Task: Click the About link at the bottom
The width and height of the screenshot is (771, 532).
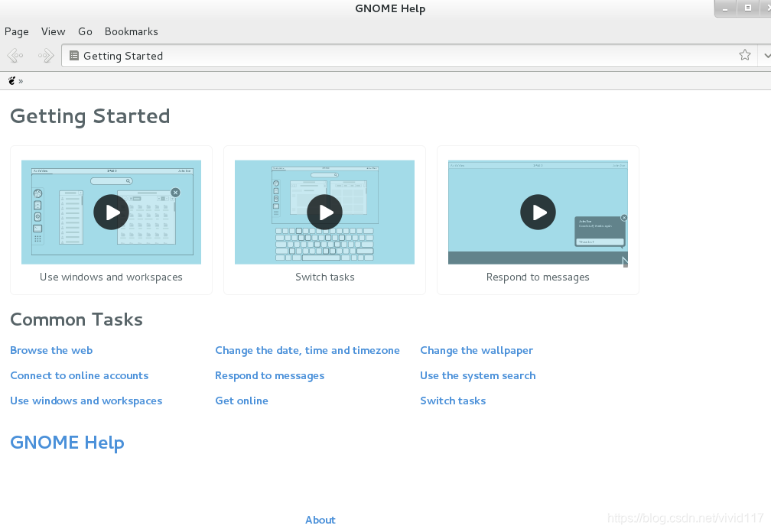Action: pyautogui.click(x=320, y=520)
